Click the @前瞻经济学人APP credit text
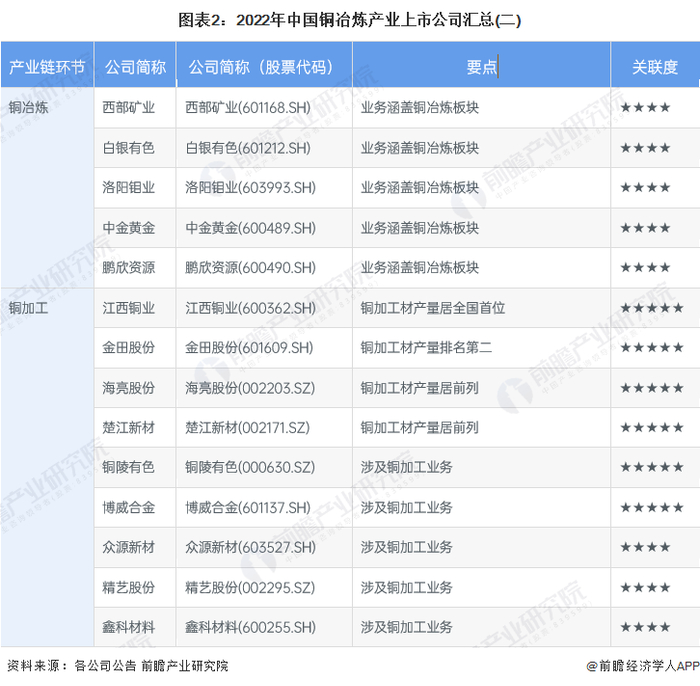 click(643, 666)
